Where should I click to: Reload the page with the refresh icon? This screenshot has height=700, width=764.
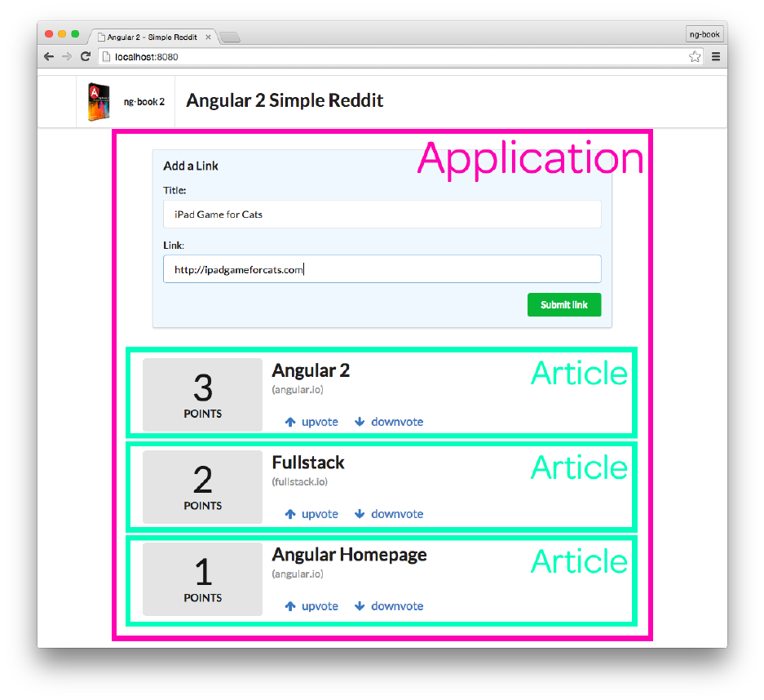[x=86, y=56]
